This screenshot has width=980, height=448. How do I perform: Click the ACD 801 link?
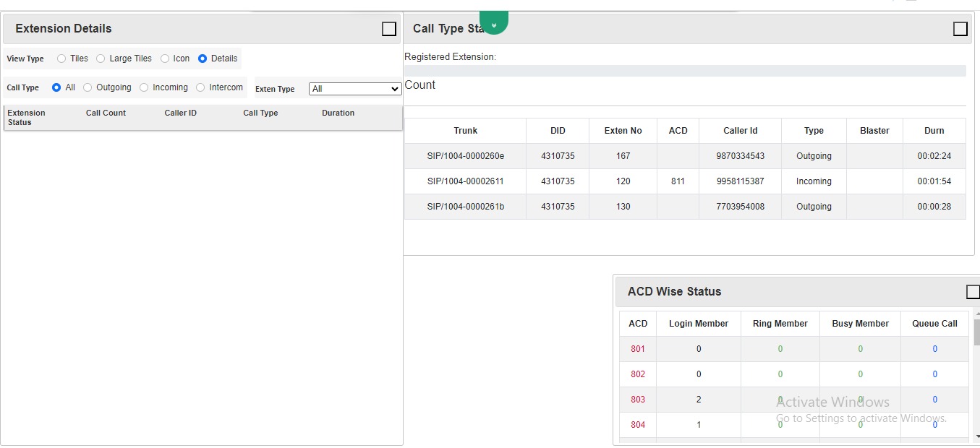tap(637, 349)
